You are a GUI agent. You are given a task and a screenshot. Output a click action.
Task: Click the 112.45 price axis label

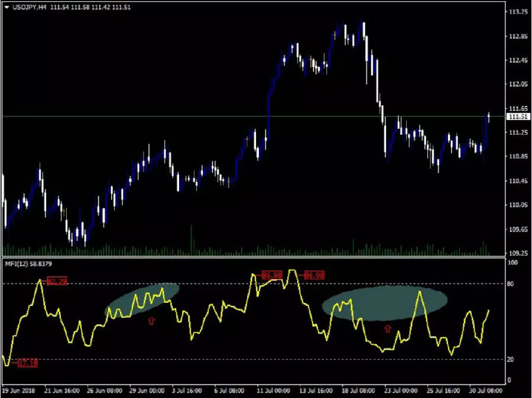[518, 60]
